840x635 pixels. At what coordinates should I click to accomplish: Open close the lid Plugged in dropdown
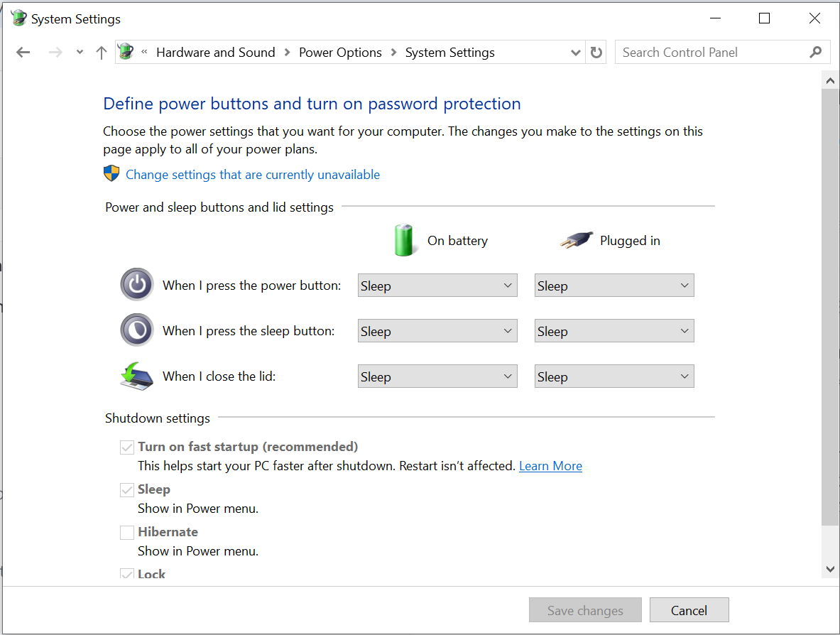coord(614,376)
